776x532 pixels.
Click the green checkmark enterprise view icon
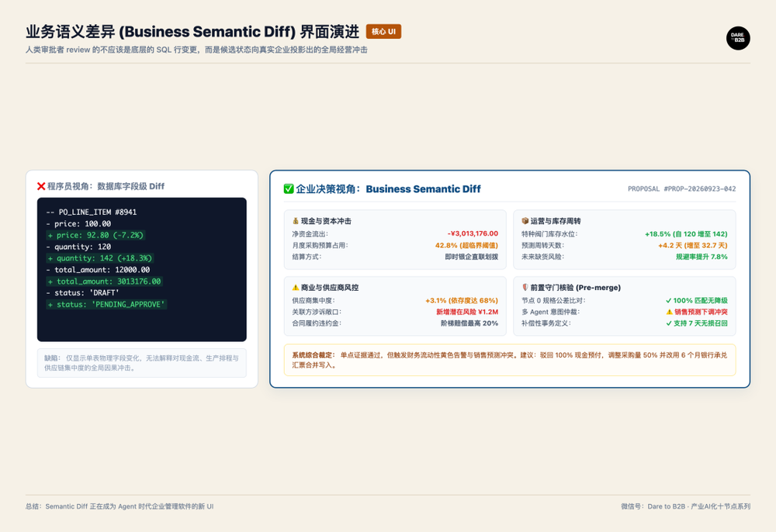point(289,189)
